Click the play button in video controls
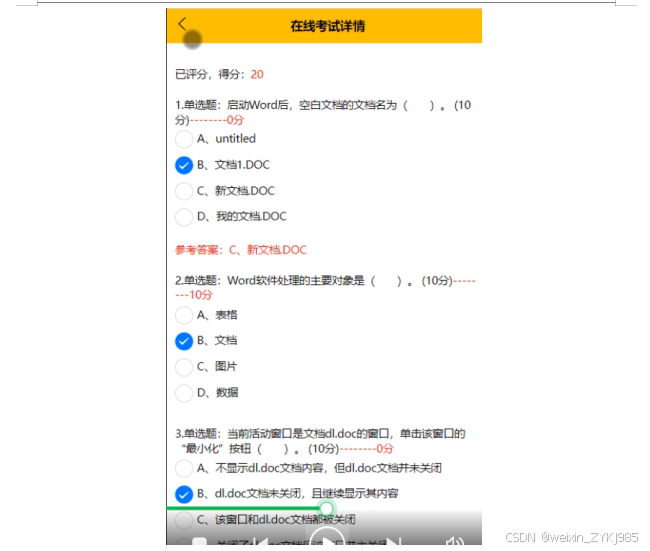The height and width of the screenshot is (551, 650). pyautogui.click(x=327, y=537)
